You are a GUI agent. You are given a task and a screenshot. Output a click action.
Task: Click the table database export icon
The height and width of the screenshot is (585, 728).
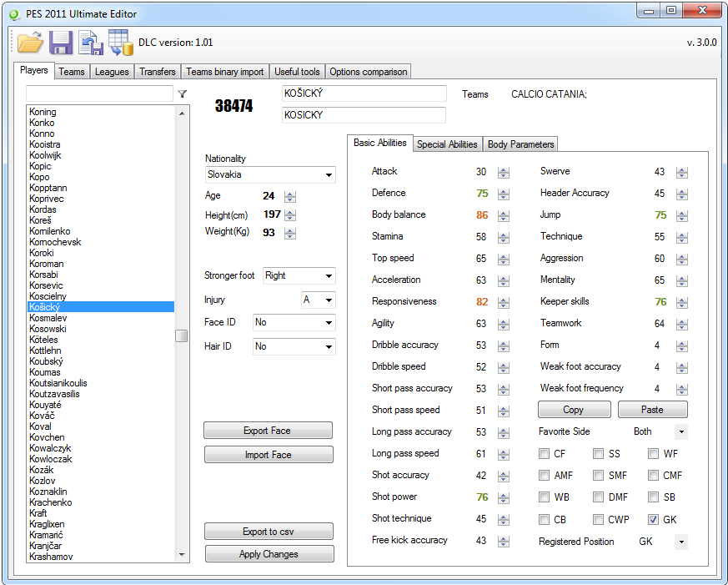(121, 43)
